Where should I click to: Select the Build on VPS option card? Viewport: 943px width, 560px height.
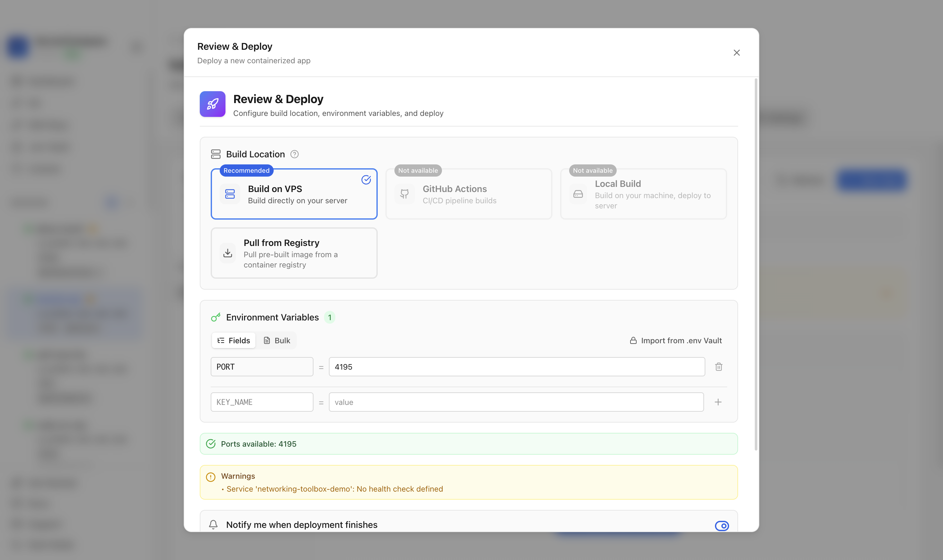(294, 194)
